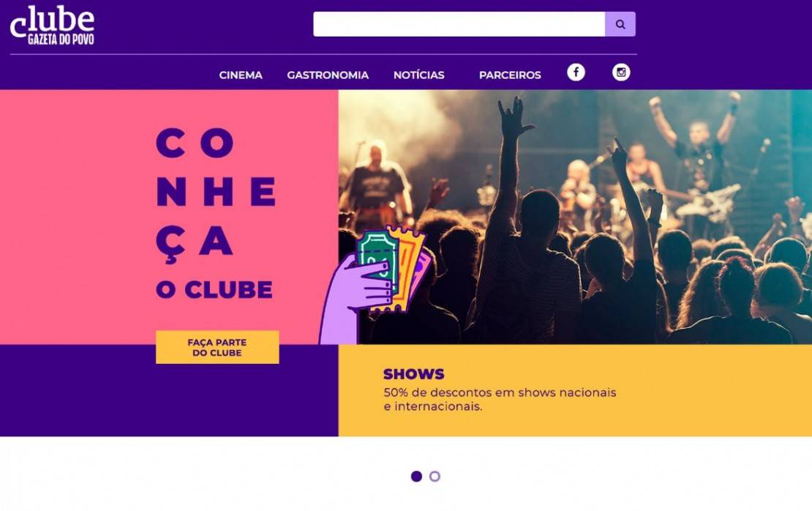812x511 pixels.
Task: Click the tickets-in-hand illustration
Action: pyautogui.click(x=375, y=284)
